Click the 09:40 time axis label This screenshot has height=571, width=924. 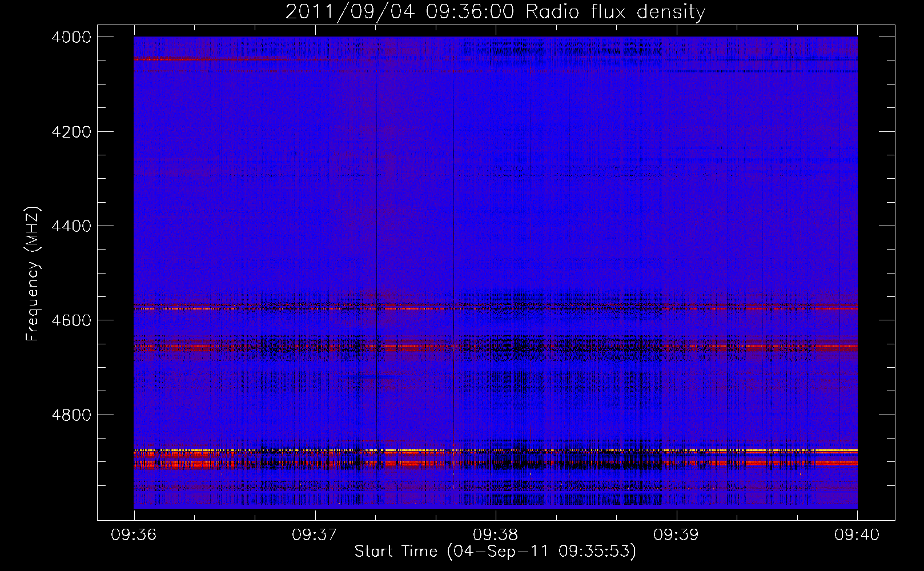[857, 535]
